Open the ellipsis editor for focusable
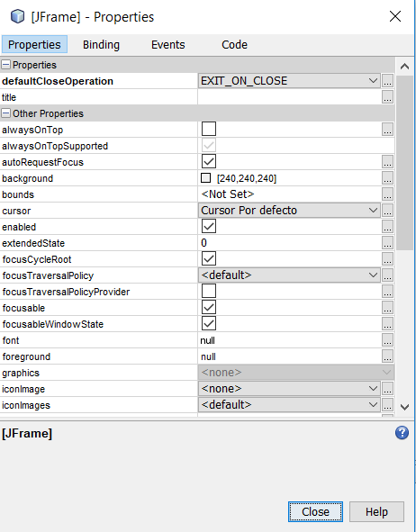This screenshot has width=416, height=532. (387, 308)
